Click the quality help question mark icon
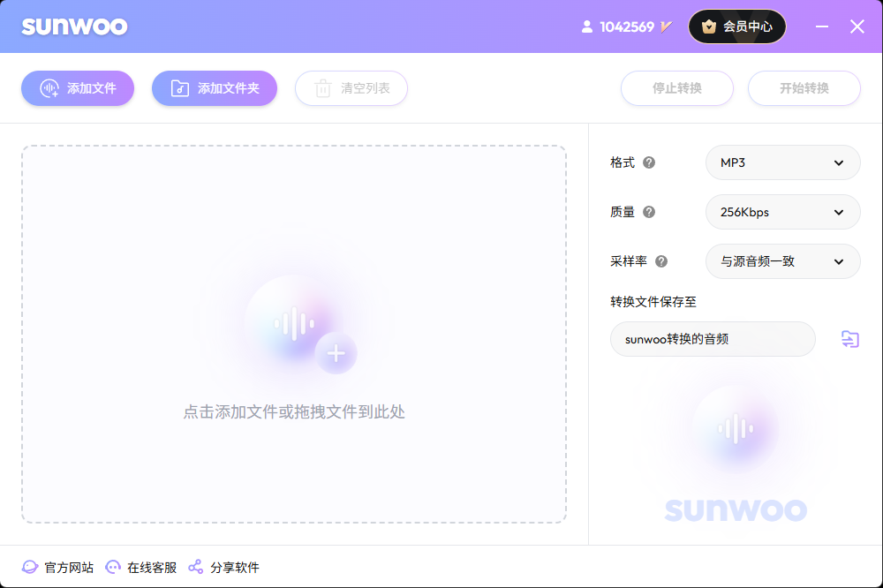 point(649,212)
